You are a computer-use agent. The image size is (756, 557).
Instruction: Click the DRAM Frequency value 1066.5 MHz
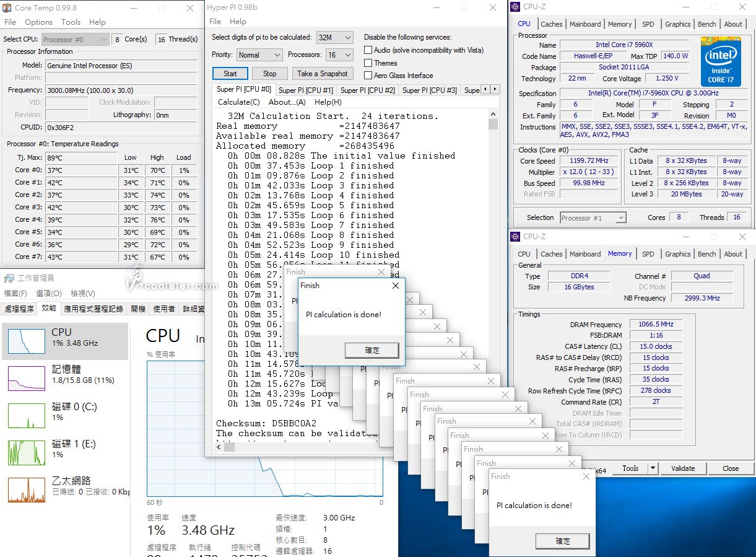point(656,325)
